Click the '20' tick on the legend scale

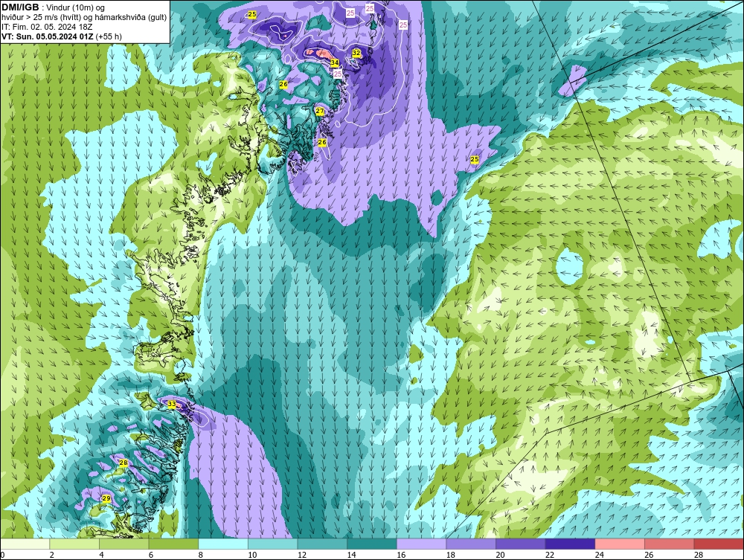click(500, 555)
